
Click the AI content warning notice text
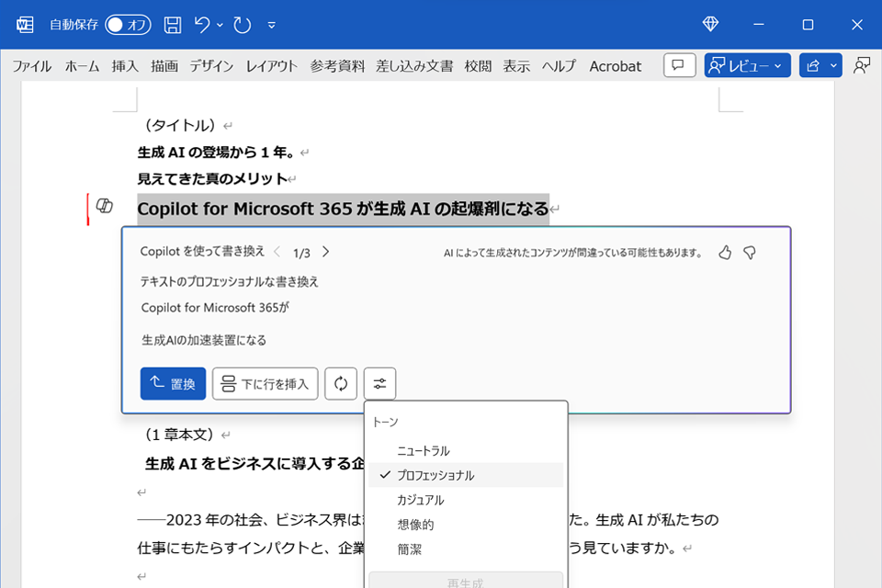[x=573, y=254]
